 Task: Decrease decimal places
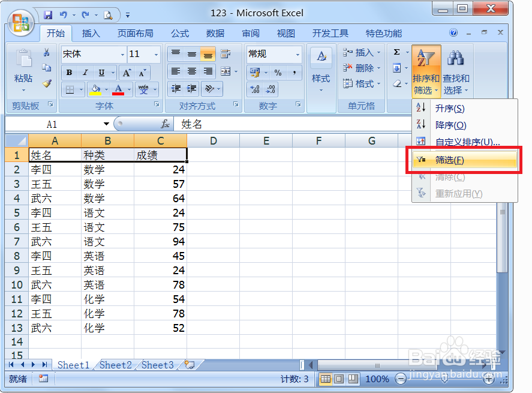click(x=270, y=89)
